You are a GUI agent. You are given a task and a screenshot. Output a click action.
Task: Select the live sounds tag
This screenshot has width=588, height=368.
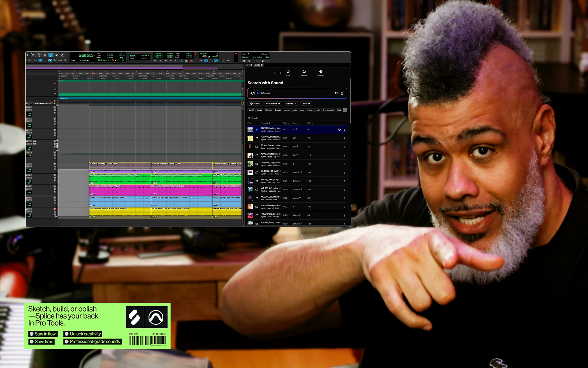pyautogui.click(x=329, y=110)
